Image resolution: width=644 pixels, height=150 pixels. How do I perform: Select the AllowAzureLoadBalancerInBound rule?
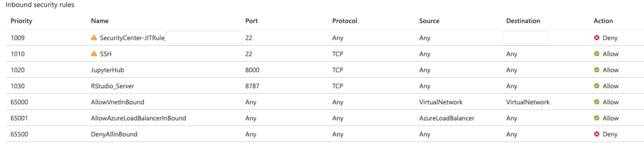click(x=139, y=118)
